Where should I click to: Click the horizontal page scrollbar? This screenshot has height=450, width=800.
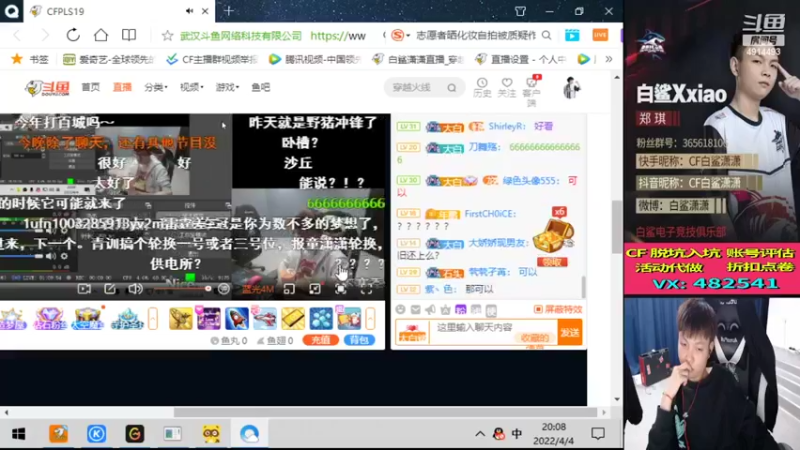[385, 412]
